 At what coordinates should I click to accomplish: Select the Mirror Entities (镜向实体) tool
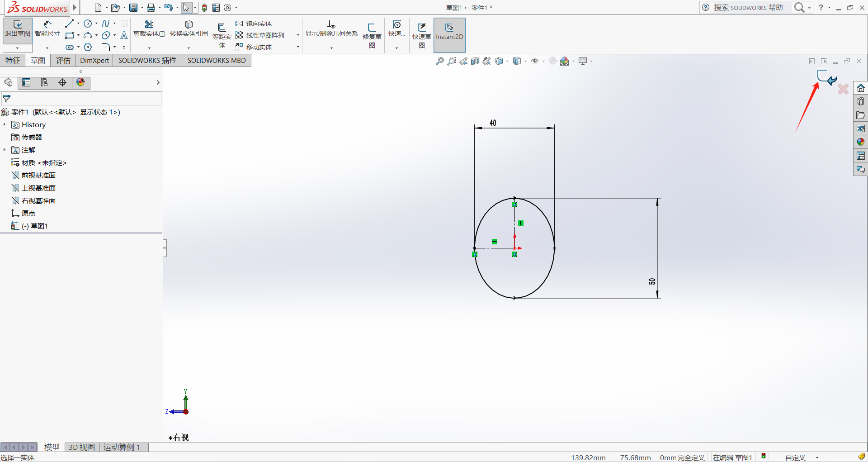254,24
